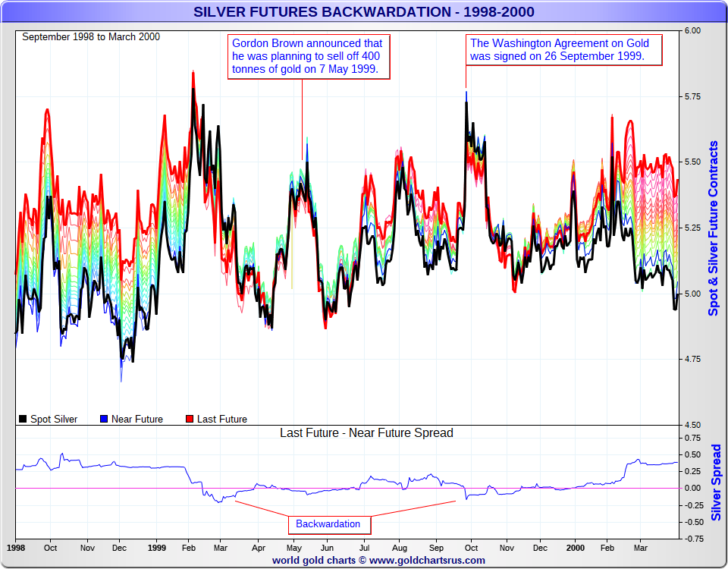Click the September 1998 to March 2000 subtitle

tap(91, 36)
